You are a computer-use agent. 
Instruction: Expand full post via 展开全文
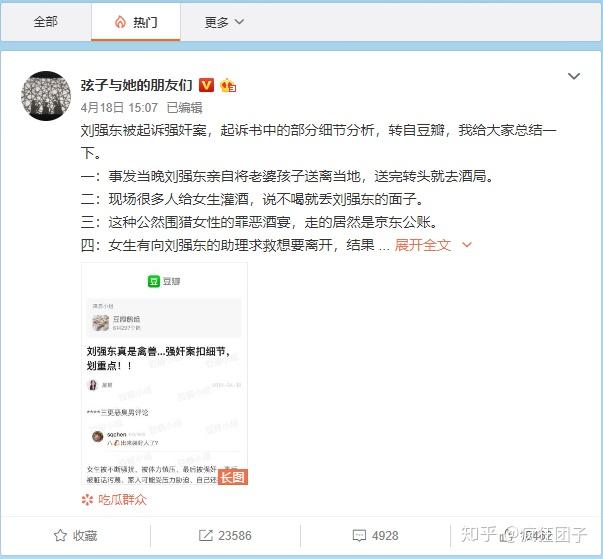click(433, 245)
